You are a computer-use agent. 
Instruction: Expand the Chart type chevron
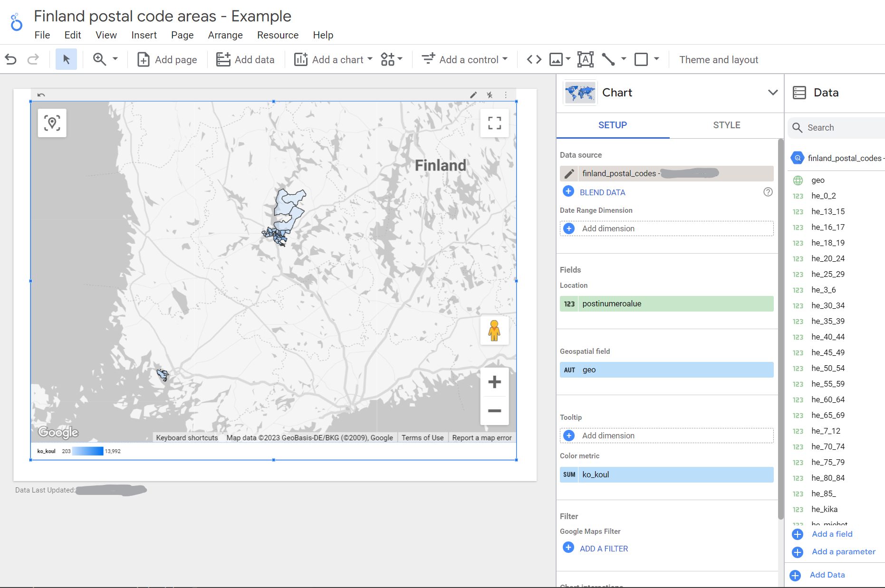pos(773,92)
